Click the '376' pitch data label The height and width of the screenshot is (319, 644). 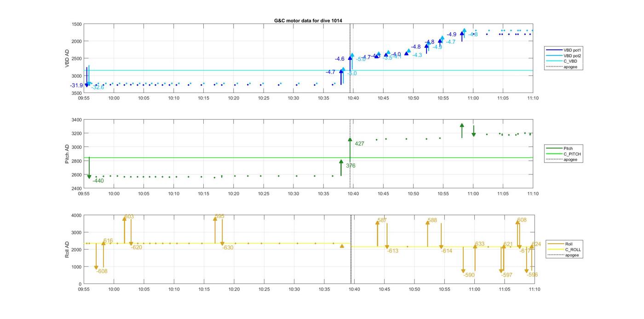click(x=351, y=166)
